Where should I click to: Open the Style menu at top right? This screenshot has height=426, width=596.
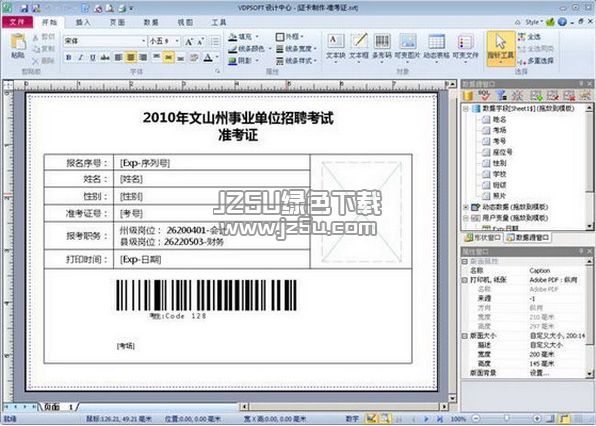[x=534, y=22]
